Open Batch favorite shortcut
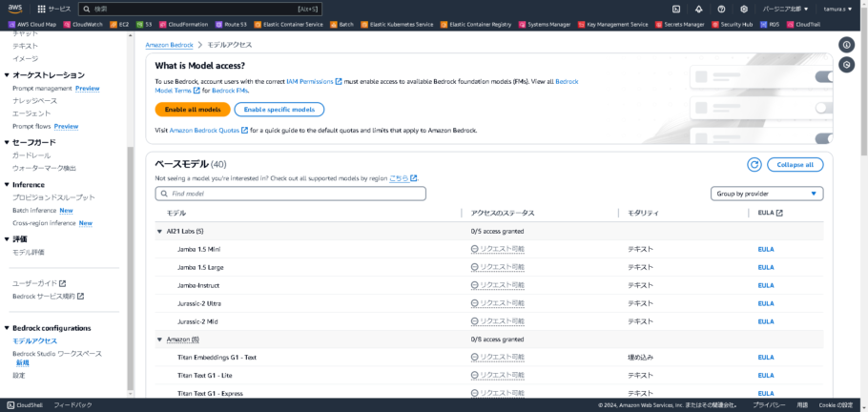 (x=342, y=25)
